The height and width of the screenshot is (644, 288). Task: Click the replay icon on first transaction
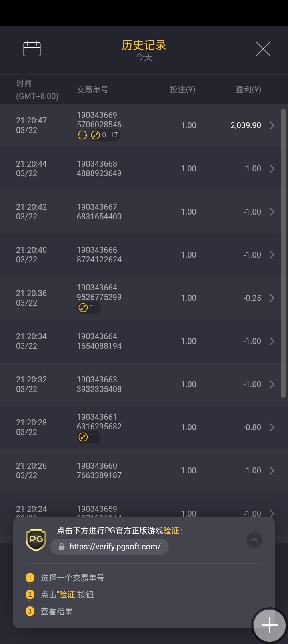82,135
